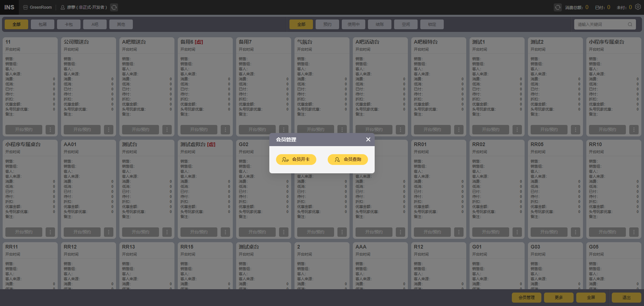Open the more-options menu on table 11
The width and height of the screenshot is (644, 306).
[50, 129]
